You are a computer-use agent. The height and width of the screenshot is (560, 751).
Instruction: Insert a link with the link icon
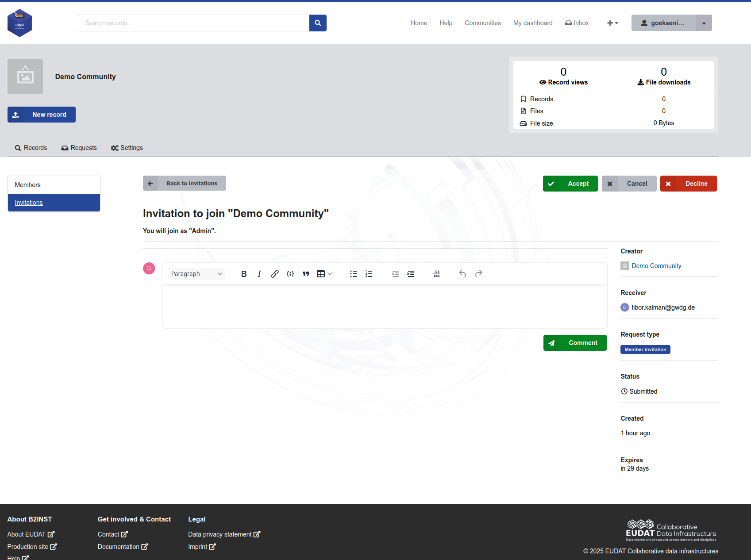pyautogui.click(x=275, y=274)
